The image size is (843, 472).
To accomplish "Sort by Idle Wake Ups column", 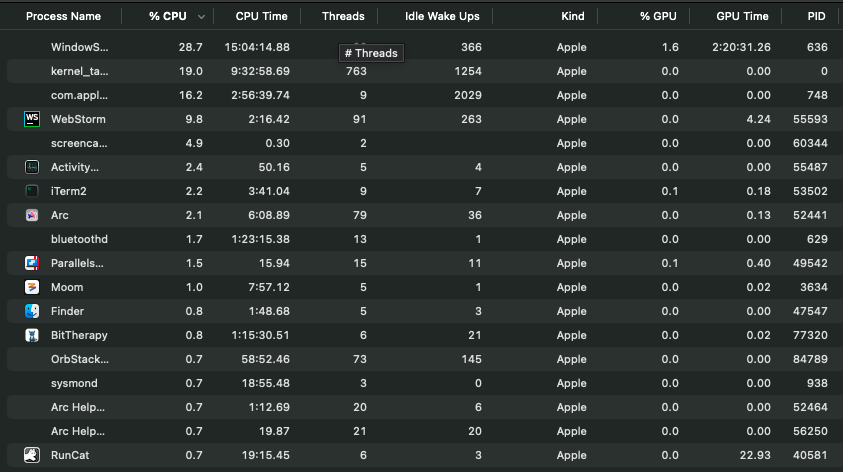I will click(x=443, y=17).
